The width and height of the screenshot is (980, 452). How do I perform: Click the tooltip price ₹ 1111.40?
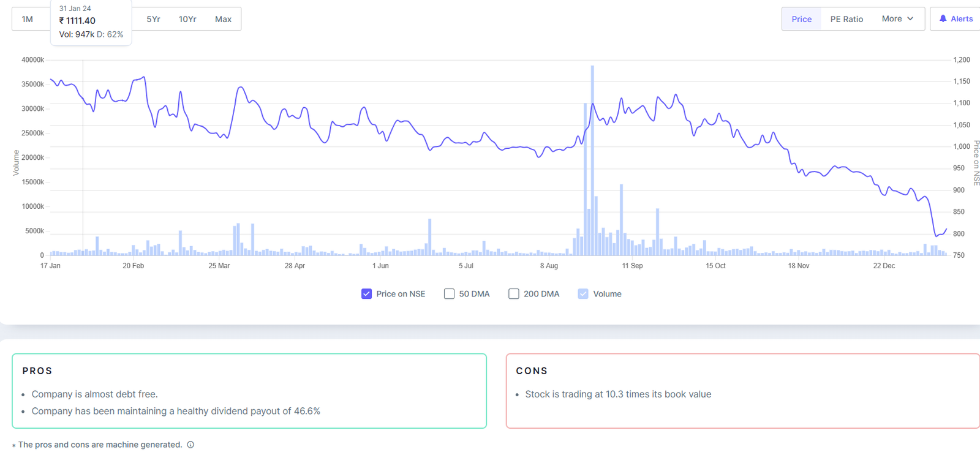(x=77, y=21)
